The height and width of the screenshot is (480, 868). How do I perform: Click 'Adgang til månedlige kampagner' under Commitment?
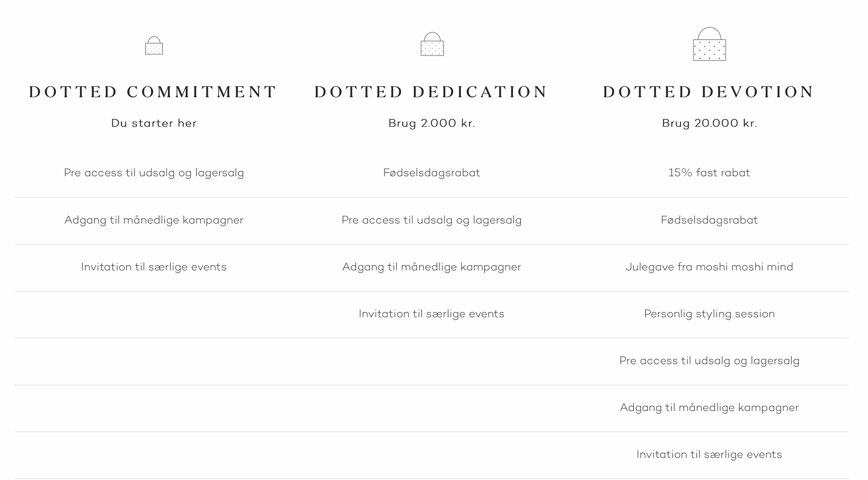pyautogui.click(x=154, y=220)
